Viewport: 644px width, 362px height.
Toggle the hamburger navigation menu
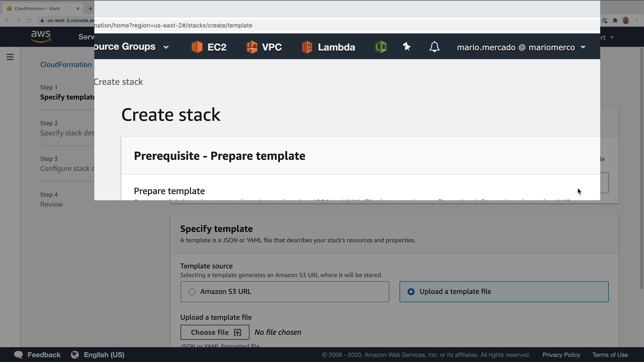(10, 57)
